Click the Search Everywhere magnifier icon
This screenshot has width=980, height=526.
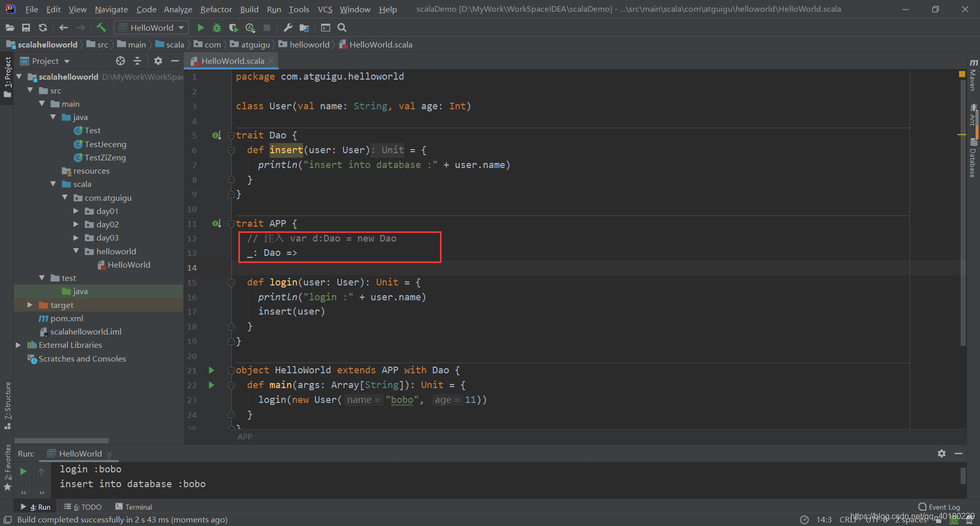tap(342, 28)
